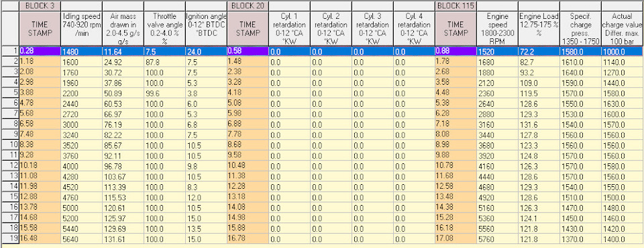This screenshot has width=644, height=248.
Task: Select the engine speed cell 2120
Action: [x=497, y=82]
